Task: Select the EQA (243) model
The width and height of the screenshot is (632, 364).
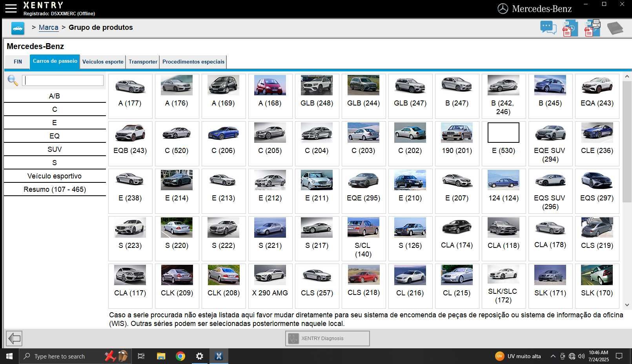Action: pyautogui.click(x=597, y=96)
